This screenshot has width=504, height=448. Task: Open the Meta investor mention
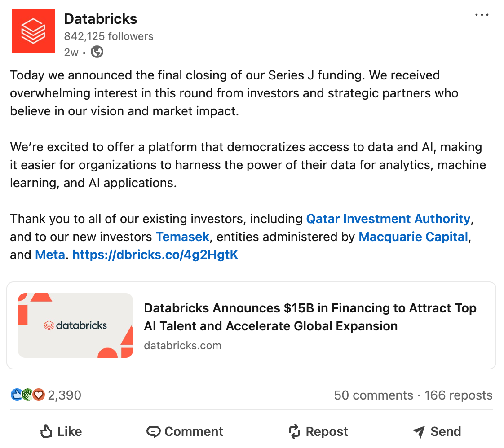tap(50, 255)
